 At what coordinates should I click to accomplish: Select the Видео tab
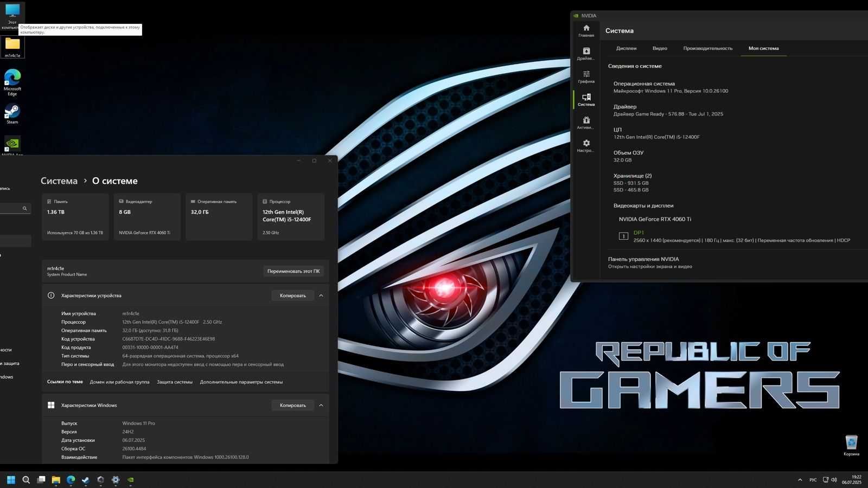tap(660, 48)
